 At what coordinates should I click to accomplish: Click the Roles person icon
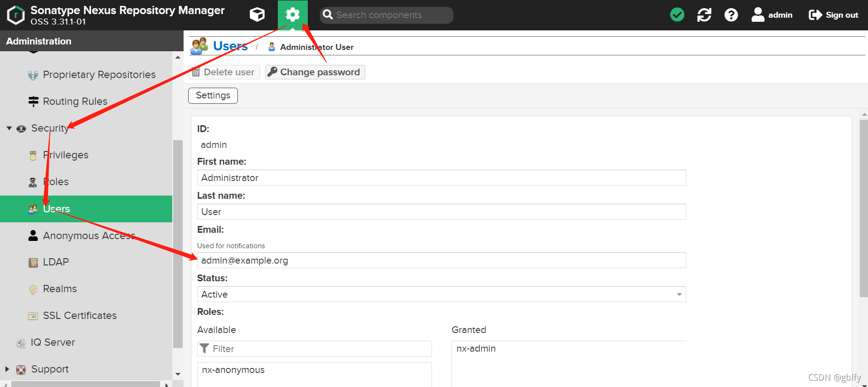point(33,182)
